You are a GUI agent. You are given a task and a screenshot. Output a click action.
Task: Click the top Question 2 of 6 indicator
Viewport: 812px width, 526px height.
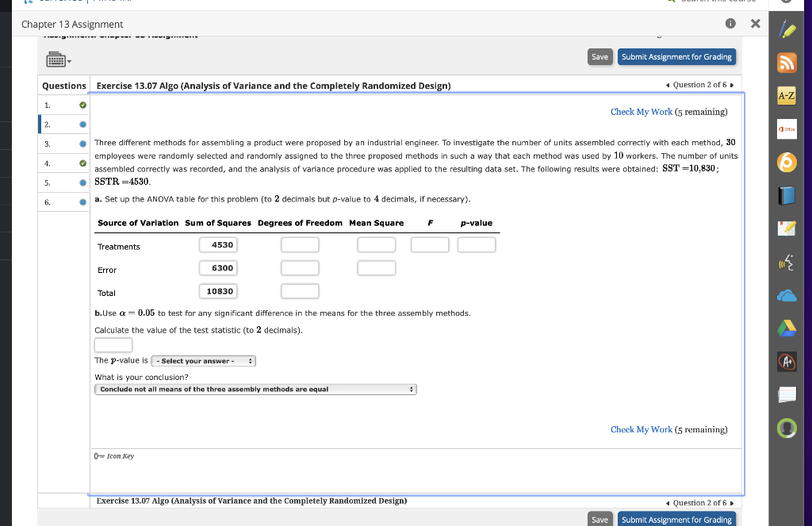(x=699, y=85)
